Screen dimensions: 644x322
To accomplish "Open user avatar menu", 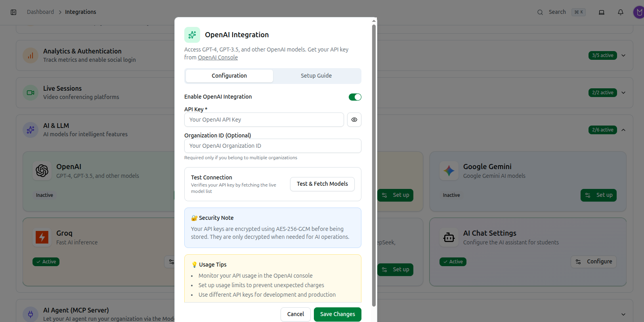I will (x=639, y=12).
